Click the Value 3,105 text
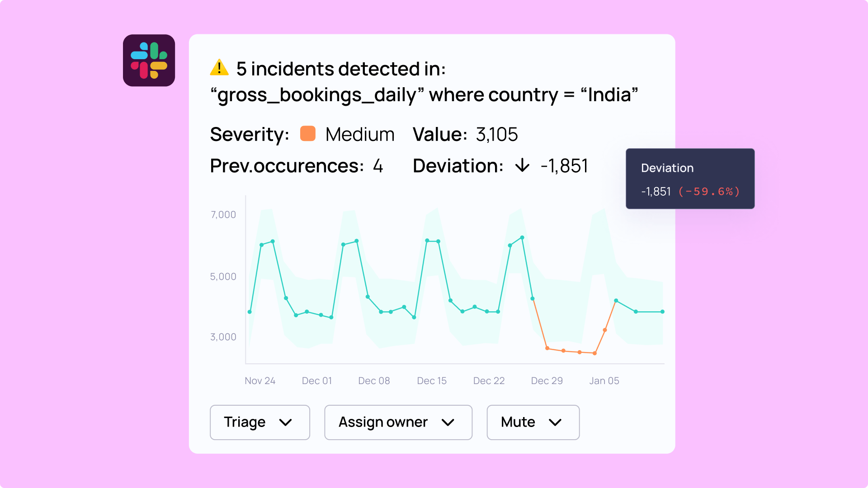Viewport: 868px width, 488px height. [496, 134]
